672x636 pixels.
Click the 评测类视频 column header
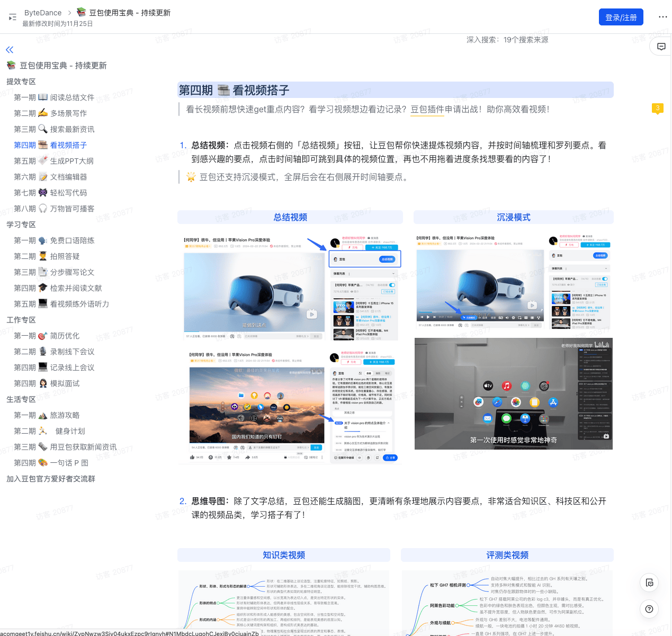(507, 555)
